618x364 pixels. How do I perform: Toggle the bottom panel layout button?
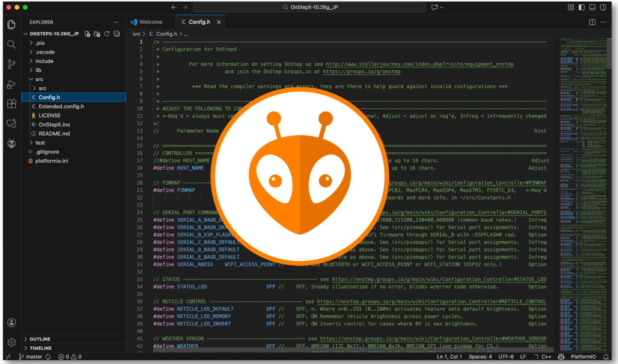(592, 7)
